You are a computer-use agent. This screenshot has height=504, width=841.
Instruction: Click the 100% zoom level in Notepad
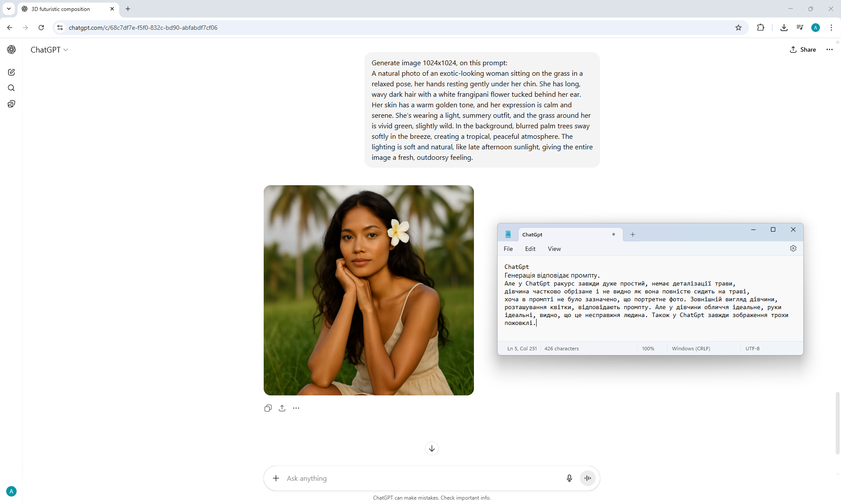(648, 349)
